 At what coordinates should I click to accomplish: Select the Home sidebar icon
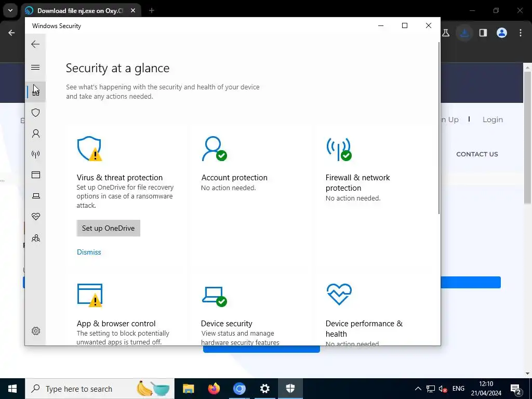click(36, 92)
